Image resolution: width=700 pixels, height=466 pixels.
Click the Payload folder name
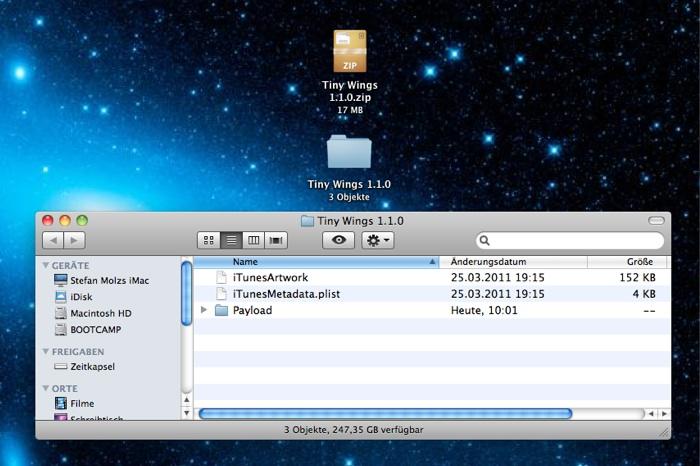pos(252,310)
